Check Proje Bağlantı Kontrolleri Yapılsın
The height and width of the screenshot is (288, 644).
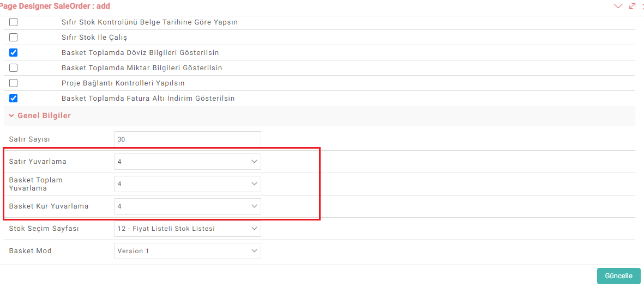(x=14, y=83)
